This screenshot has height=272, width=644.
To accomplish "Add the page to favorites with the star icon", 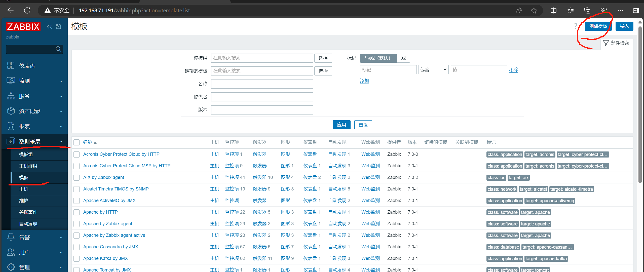I will (x=534, y=10).
